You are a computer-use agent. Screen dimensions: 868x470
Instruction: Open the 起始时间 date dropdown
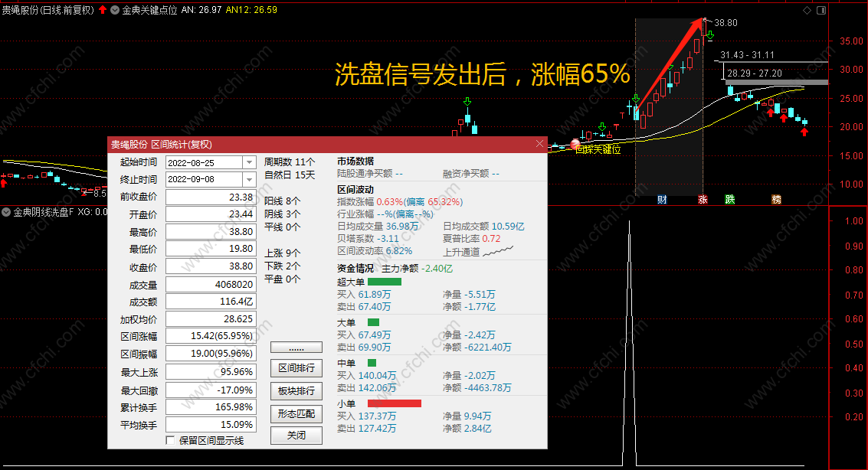pos(249,162)
